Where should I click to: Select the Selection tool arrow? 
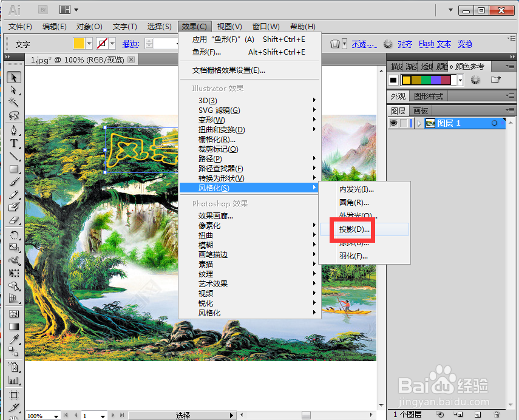pyautogui.click(x=13, y=78)
